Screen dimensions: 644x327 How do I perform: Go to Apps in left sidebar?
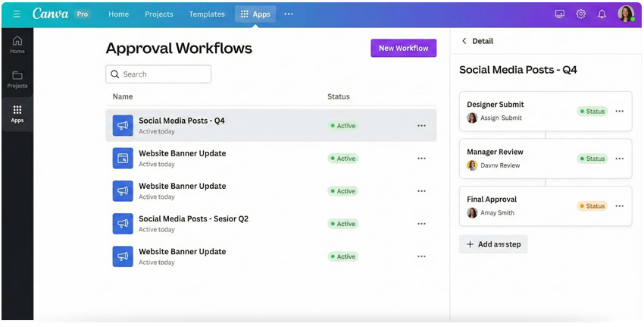(17, 114)
